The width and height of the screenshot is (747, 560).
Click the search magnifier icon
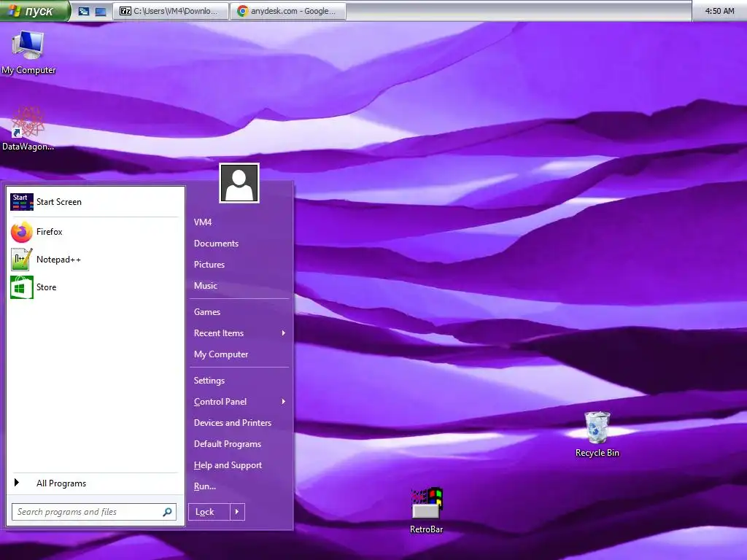(167, 512)
